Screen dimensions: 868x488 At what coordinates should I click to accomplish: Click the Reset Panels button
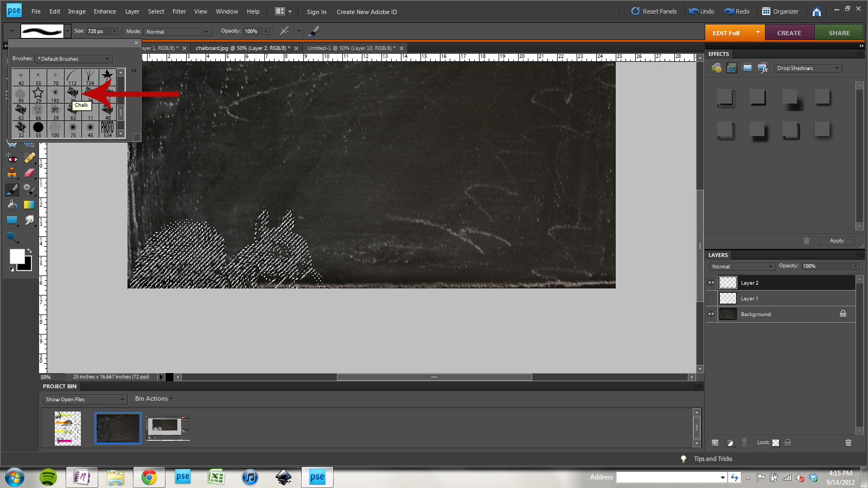click(x=654, y=11)
